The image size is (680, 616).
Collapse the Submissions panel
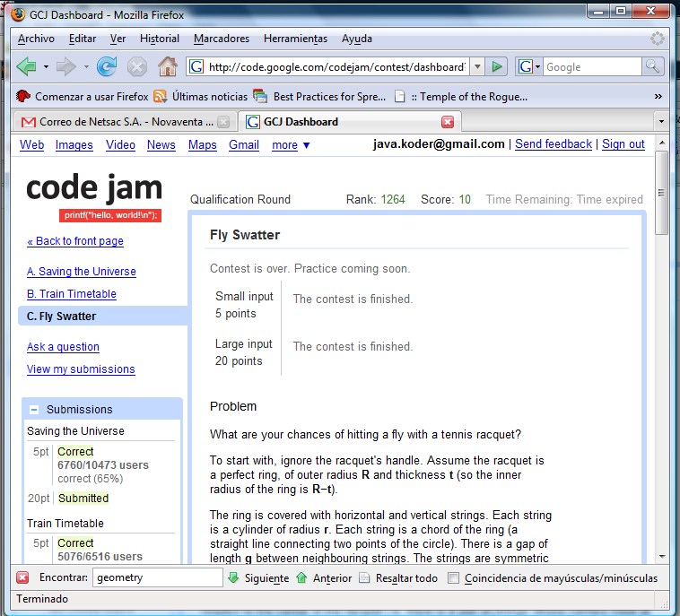(34, 409)
